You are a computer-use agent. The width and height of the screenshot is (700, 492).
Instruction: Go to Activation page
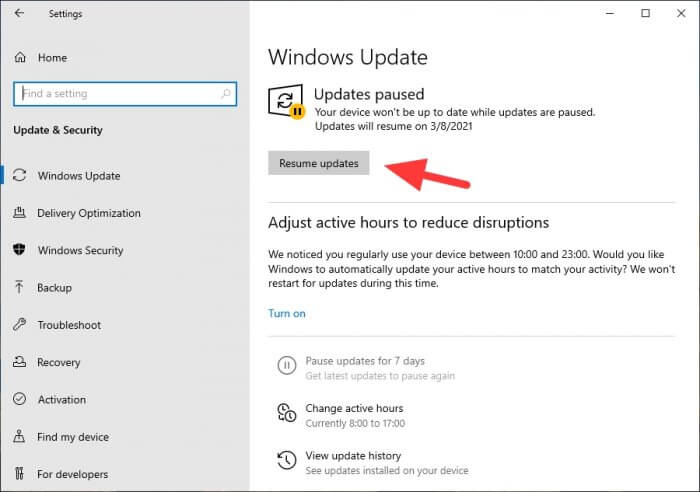(x=62, y=400)
